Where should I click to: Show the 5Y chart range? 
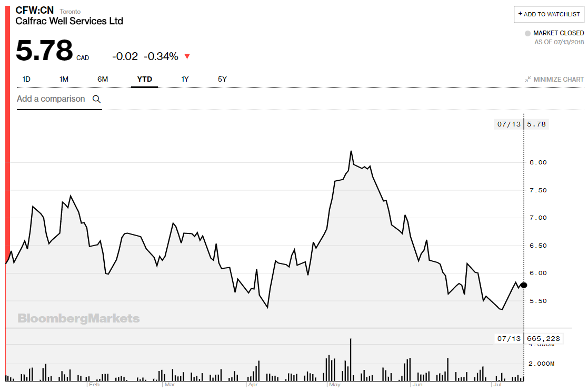[222, 79]
